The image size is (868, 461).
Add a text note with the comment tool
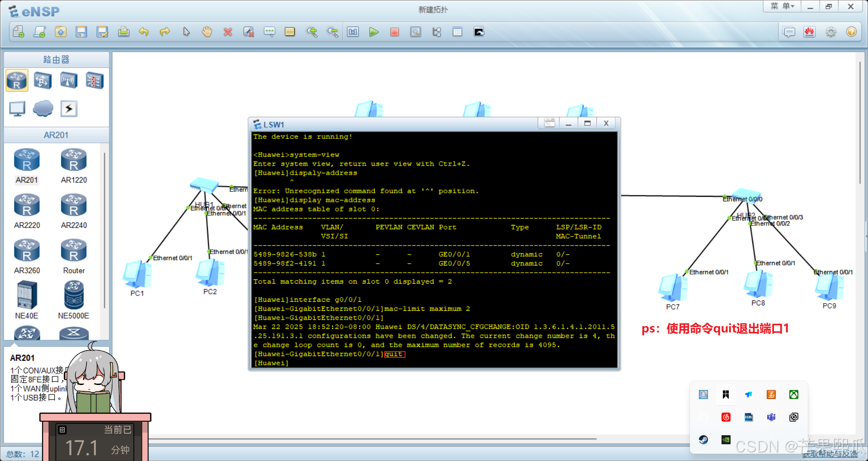[x=269, y=32]
